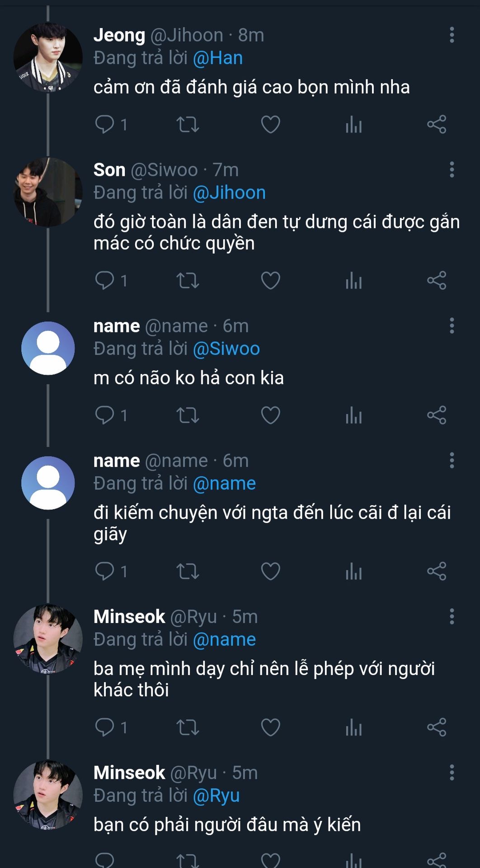Open the @Han mention link
Screen dimensions: 480x868
[218, 58]
